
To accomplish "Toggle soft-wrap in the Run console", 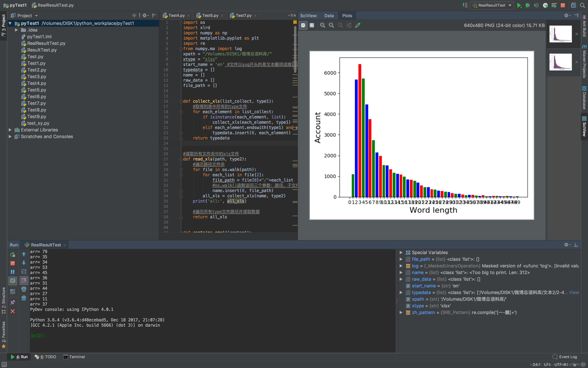I will (24, 272).
